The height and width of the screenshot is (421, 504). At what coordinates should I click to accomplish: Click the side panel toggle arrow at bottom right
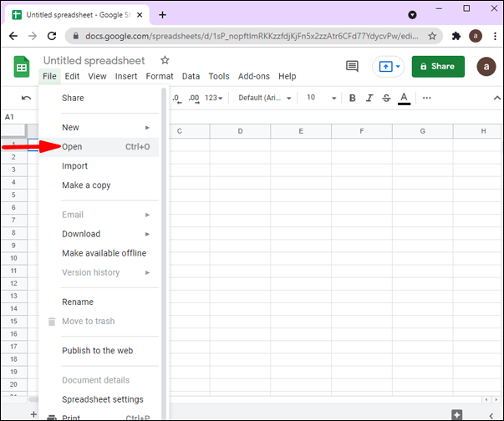pyautogui.click(x=491, y=415)
